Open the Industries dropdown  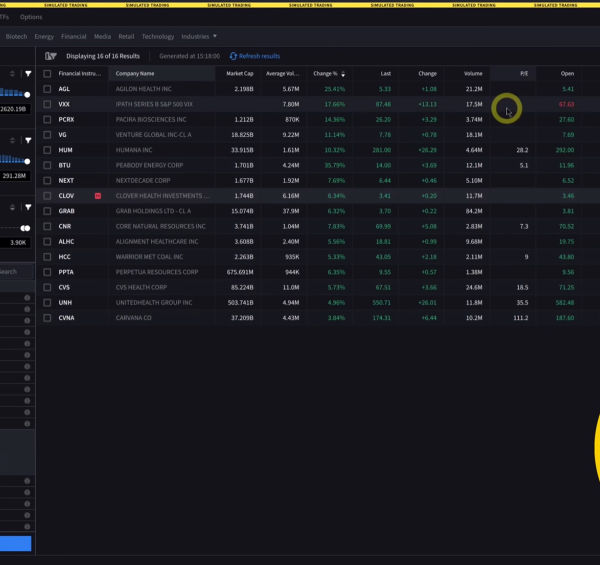tap(198, 36)
